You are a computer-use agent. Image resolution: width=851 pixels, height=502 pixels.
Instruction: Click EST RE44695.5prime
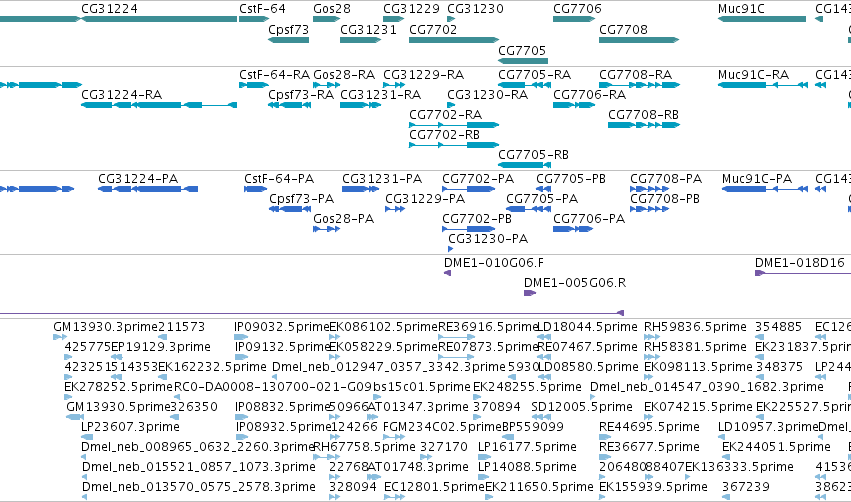(x=606, y=437)
